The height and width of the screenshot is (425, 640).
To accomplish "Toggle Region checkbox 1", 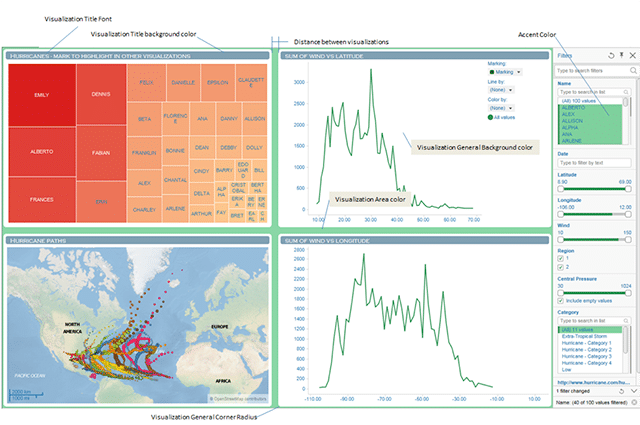I will click(x=559, y=258).
